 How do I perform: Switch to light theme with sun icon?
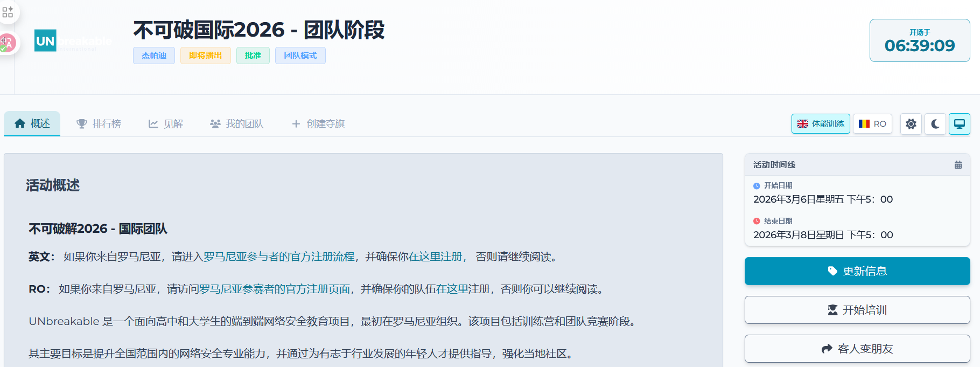click(911, 124)
